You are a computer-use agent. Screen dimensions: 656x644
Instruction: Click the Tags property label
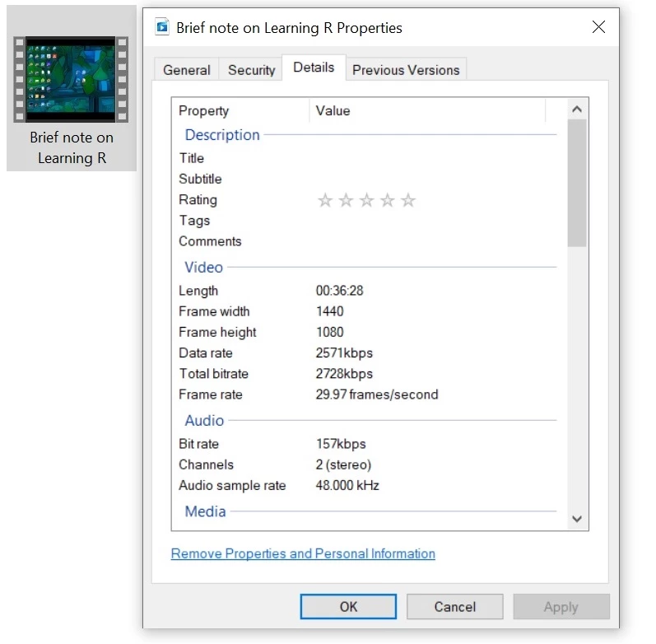tap(194, 220)
